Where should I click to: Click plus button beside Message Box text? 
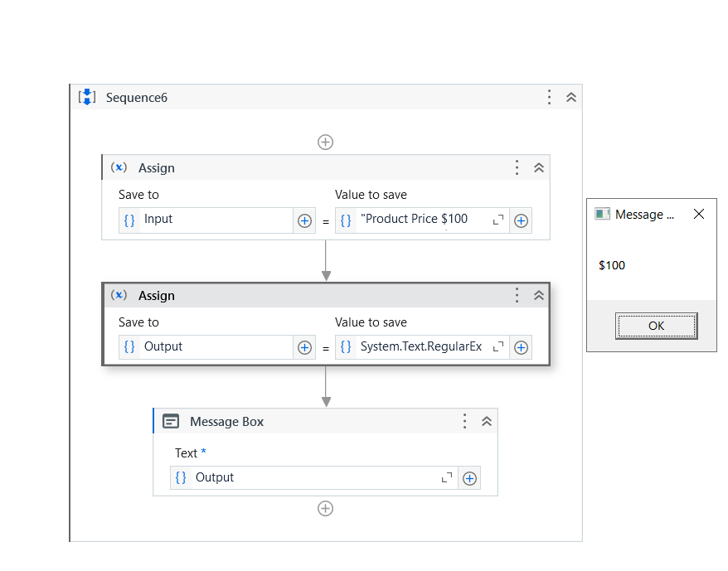(469, 478)
